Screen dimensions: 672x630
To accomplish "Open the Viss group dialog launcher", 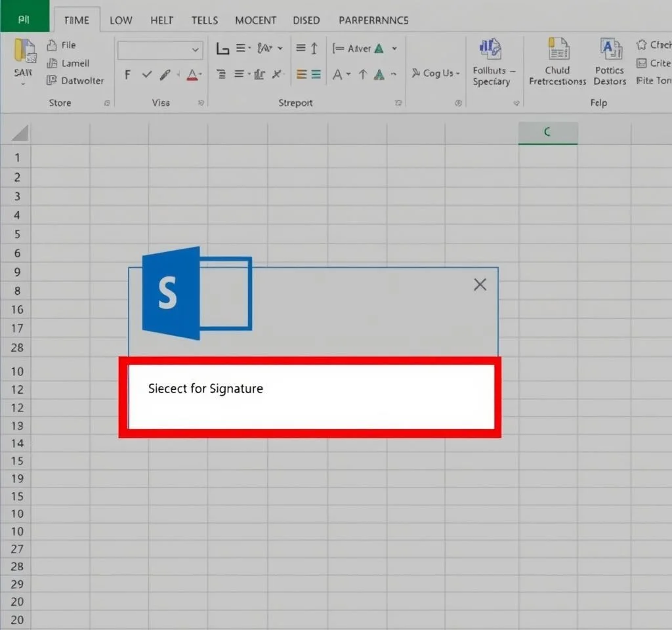I will tap(201, 103).
